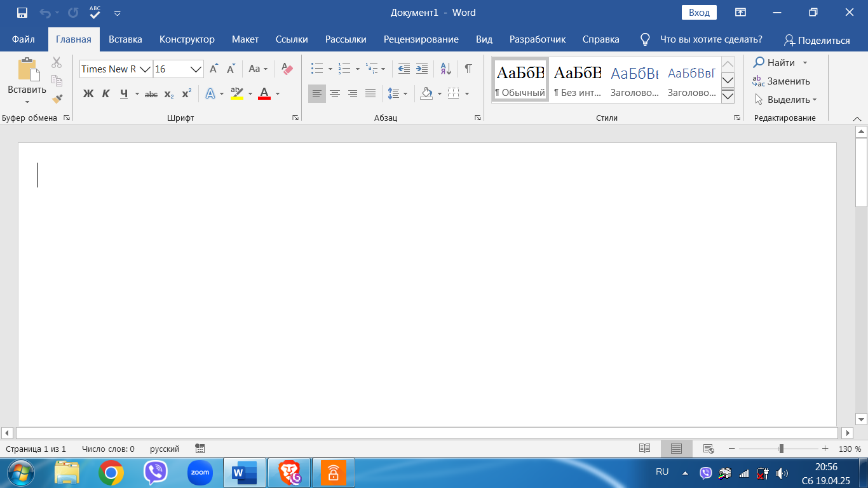
Task: Collapse the ribbon with the chevron
Action: (857, 118)
